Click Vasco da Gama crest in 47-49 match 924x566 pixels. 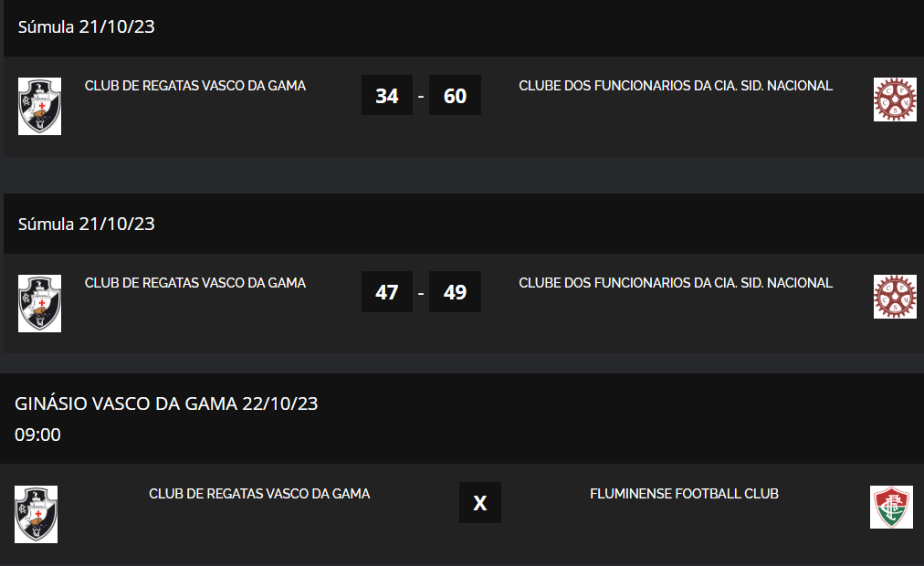[x=39, y=303]
